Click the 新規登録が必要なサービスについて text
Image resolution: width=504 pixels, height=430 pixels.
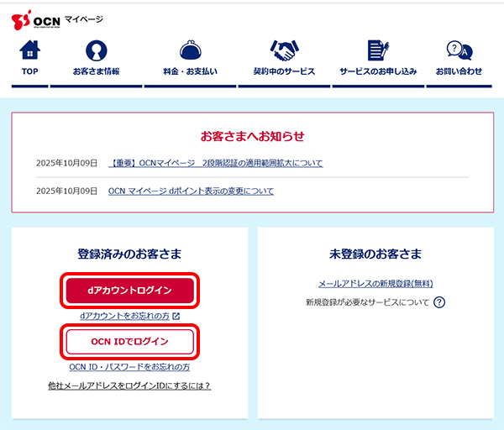click(366, 302)
